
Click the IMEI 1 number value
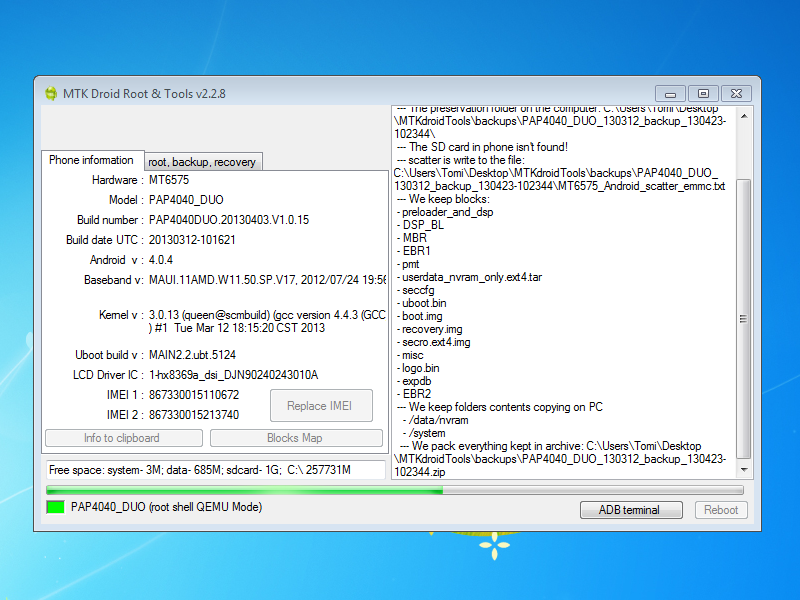pyautogui.click(x=194, y=395)
